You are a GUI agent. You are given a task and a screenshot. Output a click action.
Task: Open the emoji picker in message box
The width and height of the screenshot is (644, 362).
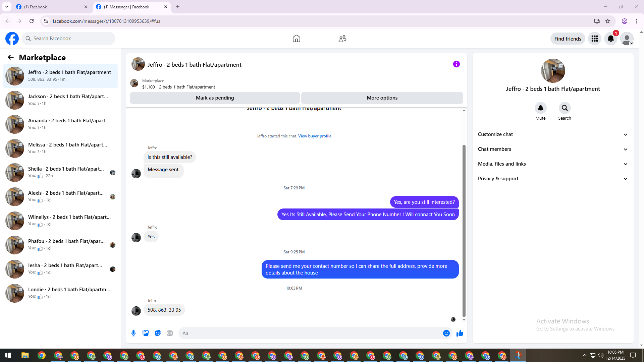coord(446,333)
